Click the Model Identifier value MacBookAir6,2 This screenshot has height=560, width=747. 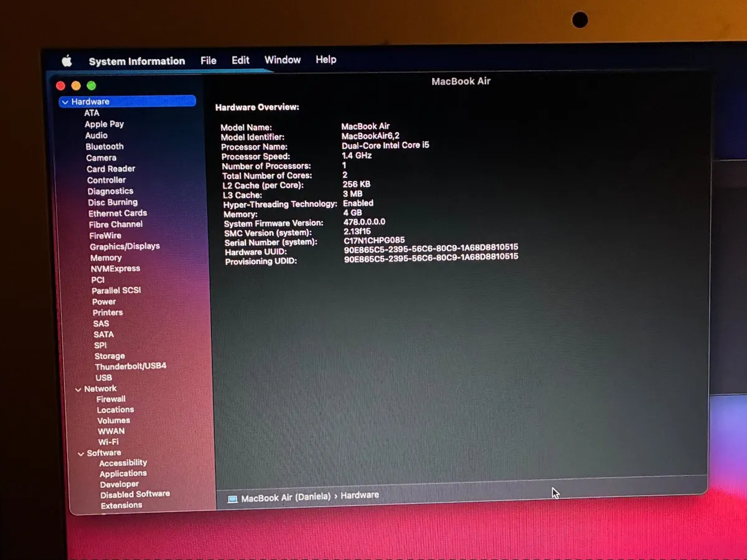(x=370, y=136)
